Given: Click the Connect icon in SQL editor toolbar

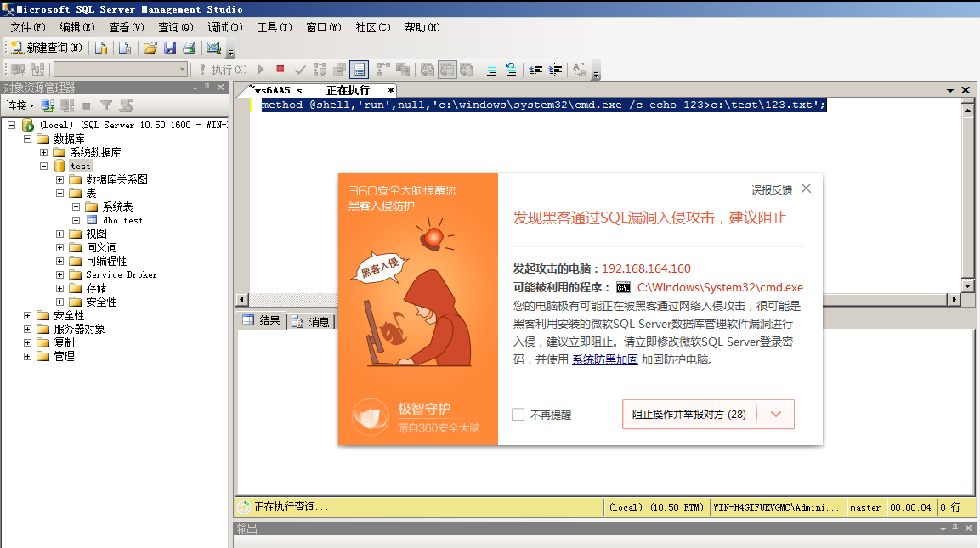Looking at the screenshot, I should click(18, 70).
